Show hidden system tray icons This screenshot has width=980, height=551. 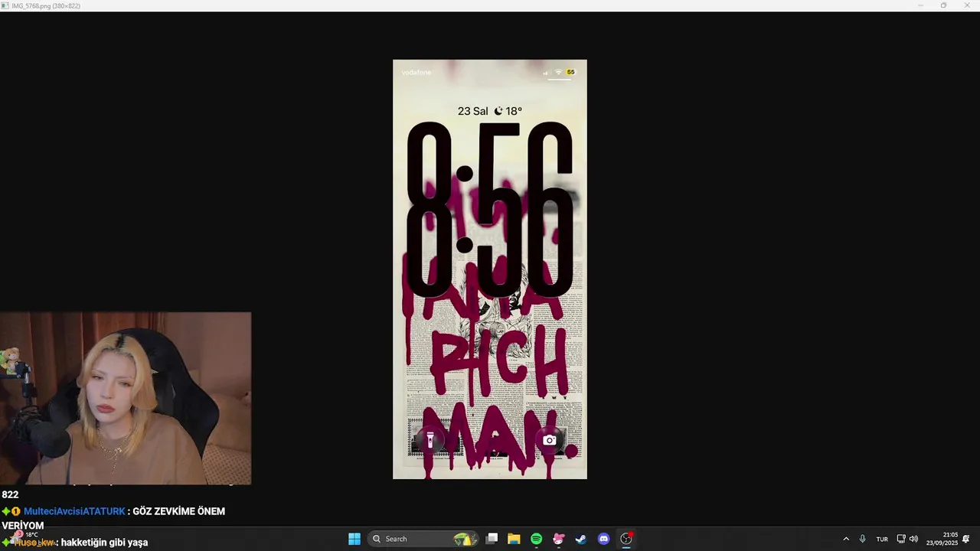pyautogui.click(x=846, y=539)
